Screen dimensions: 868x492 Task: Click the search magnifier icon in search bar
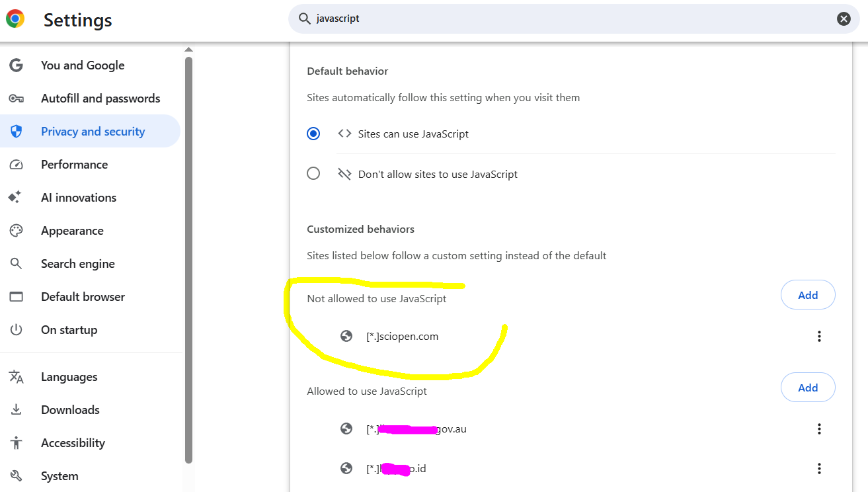click(x=305, y=19)
